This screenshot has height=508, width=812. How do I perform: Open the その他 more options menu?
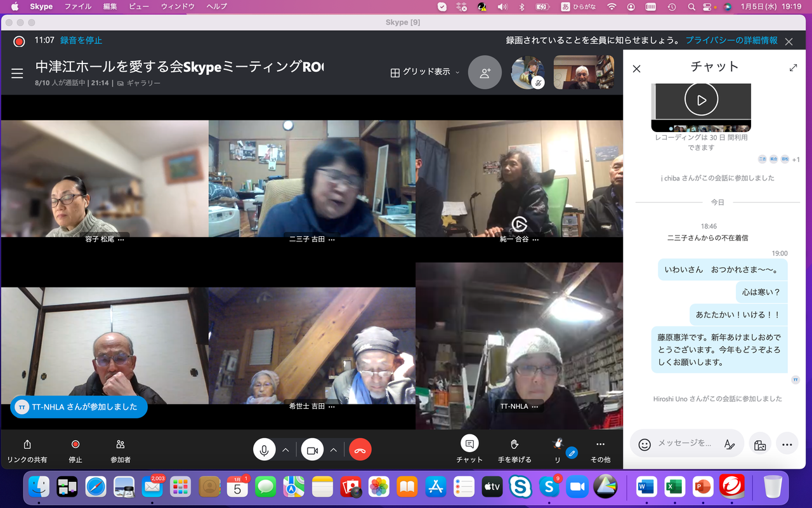tap(600, 450)
